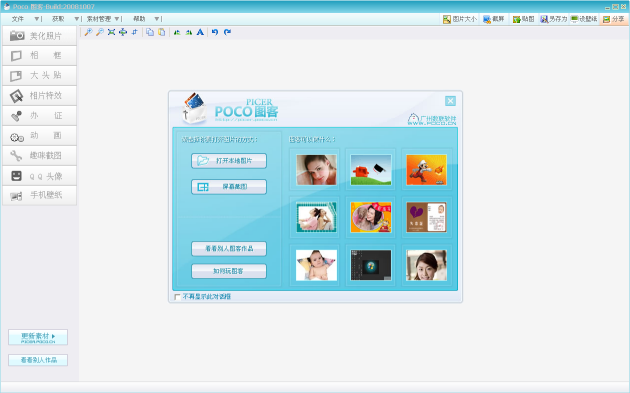The width and height of the screenshot is (630, 393).
Task: Click the 另存为 save as toolbar button
Action: tap(553, 19)
